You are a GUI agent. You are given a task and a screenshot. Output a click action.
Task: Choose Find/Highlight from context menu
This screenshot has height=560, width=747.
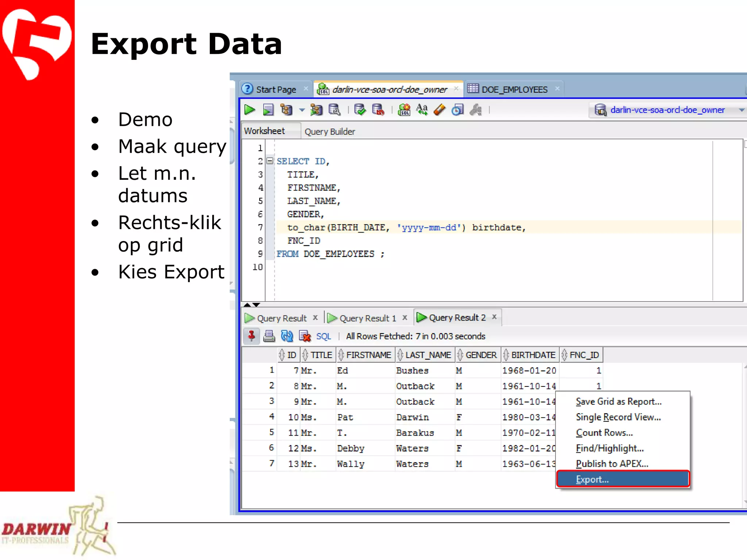[x=623, y=448]
